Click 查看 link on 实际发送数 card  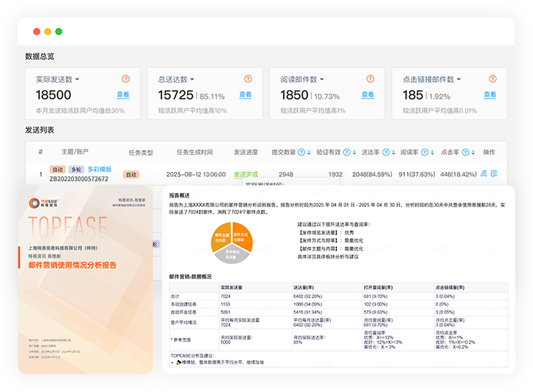pos(123,95)
